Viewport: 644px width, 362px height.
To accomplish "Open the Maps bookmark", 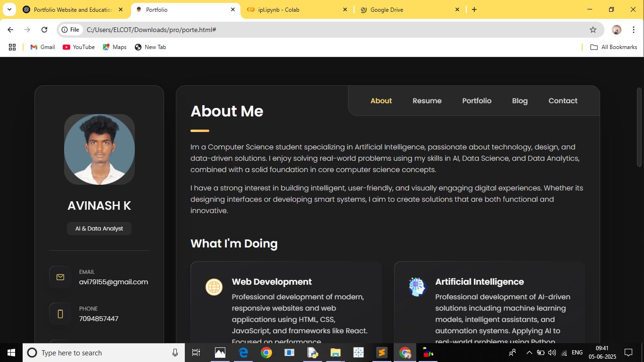I will coord(115,47).
